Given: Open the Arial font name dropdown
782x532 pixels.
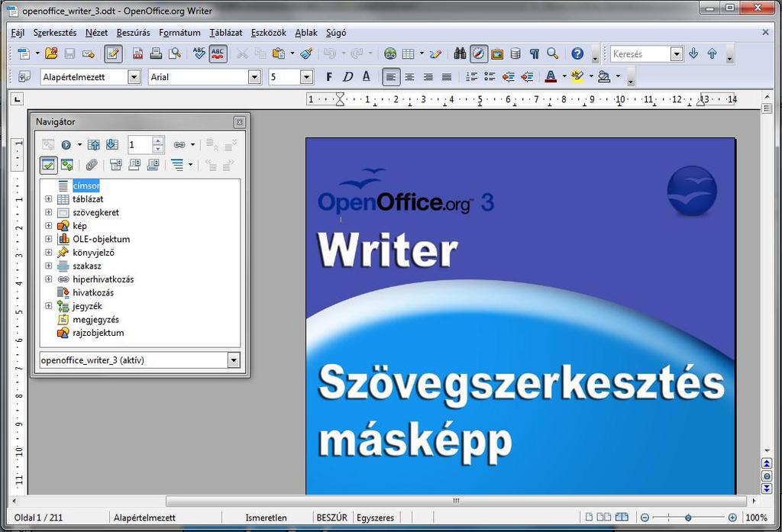Looking at the screenshot, I should tap(255, 77).
